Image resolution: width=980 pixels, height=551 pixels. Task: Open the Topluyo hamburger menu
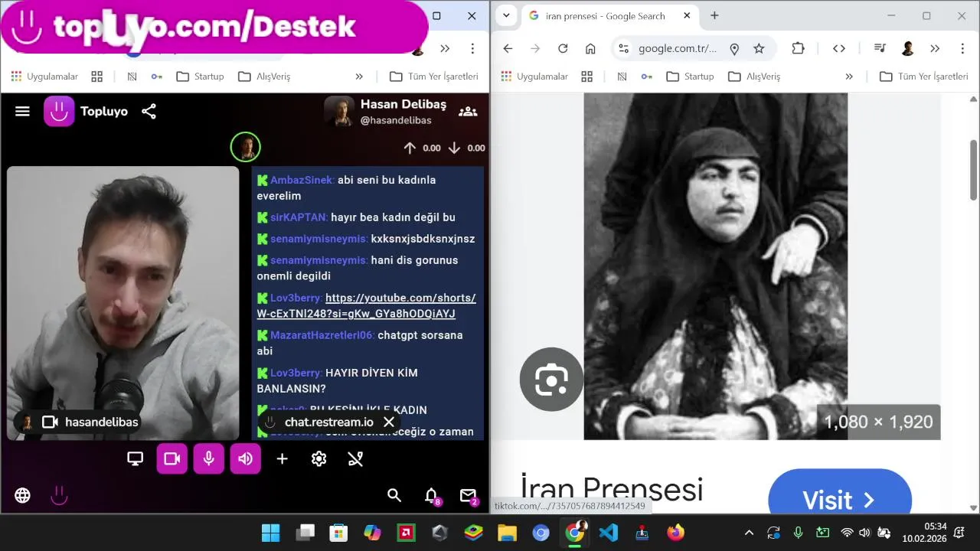pyautogui.click(x=22, y=112)
